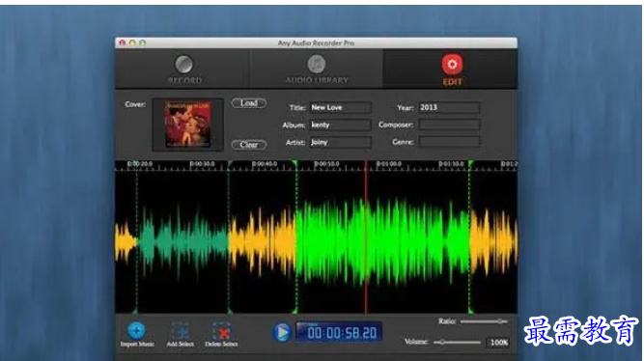Viewport: 644px width, 361px height.
Task: Switch to the Record tab
Action: (183, 69)
